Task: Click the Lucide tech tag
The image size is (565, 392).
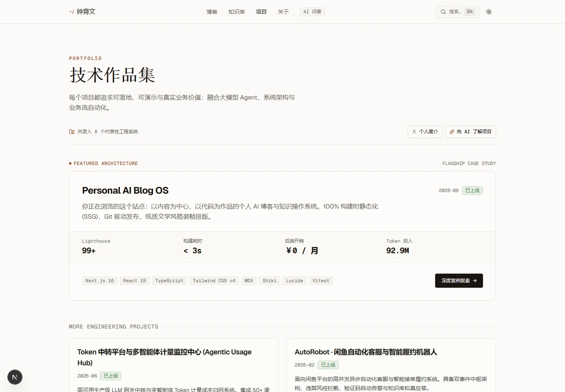Action: 295,281
